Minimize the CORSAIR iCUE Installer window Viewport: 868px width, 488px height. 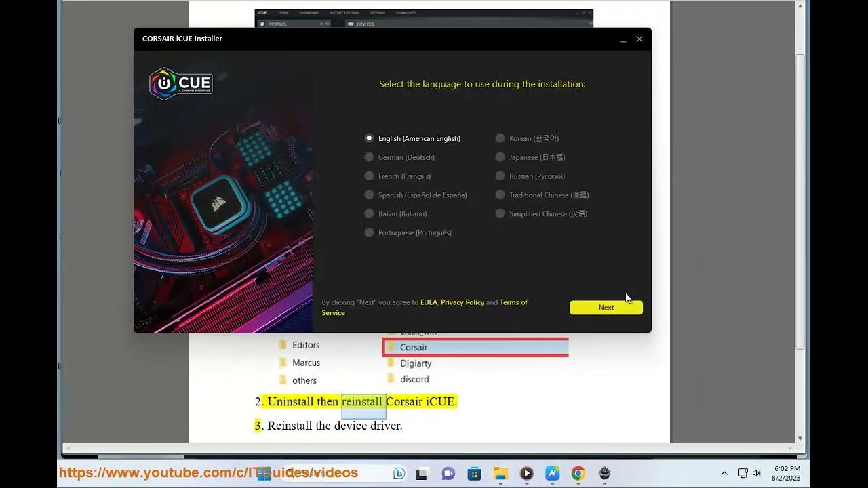click(623, 39)
